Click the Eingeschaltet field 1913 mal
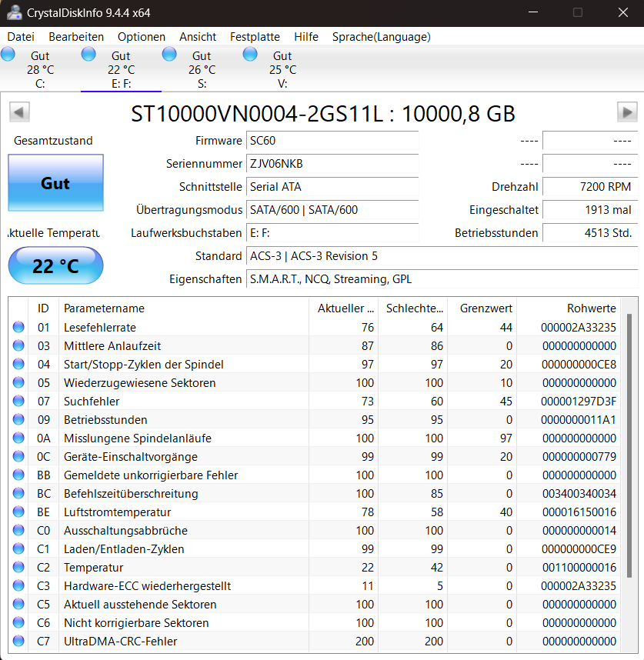The height and width of the screenshot is (660, 644). [590, 210]
